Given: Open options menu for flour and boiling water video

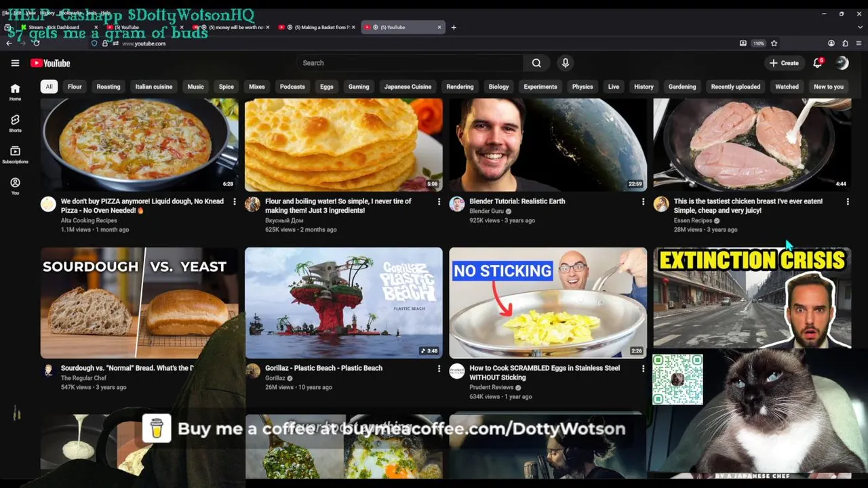Looking at the screenshot, I should click(439, 201).
